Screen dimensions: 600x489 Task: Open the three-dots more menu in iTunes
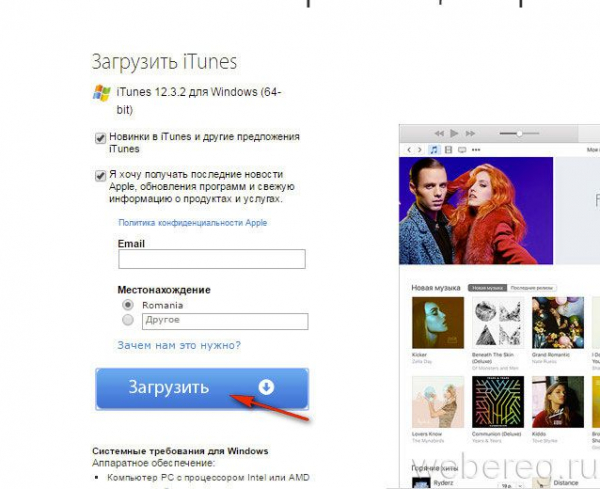click(x=476, y=150)
